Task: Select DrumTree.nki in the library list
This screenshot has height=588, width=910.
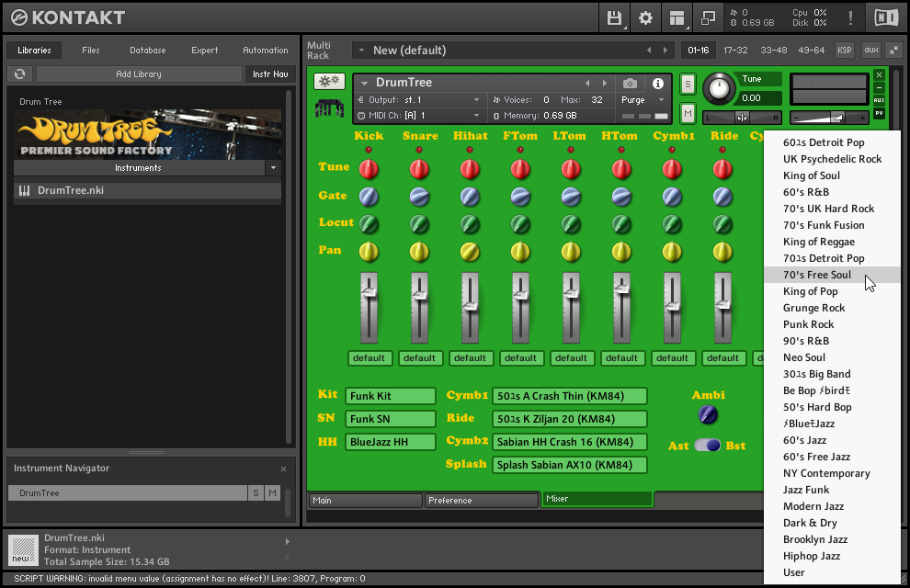Action: (x=147, y=191)
